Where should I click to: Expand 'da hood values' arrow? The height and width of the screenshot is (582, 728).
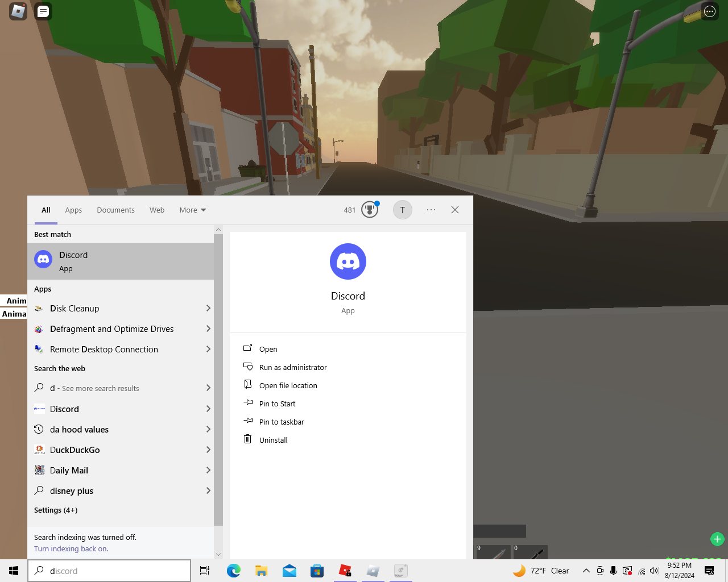(208, 429)
